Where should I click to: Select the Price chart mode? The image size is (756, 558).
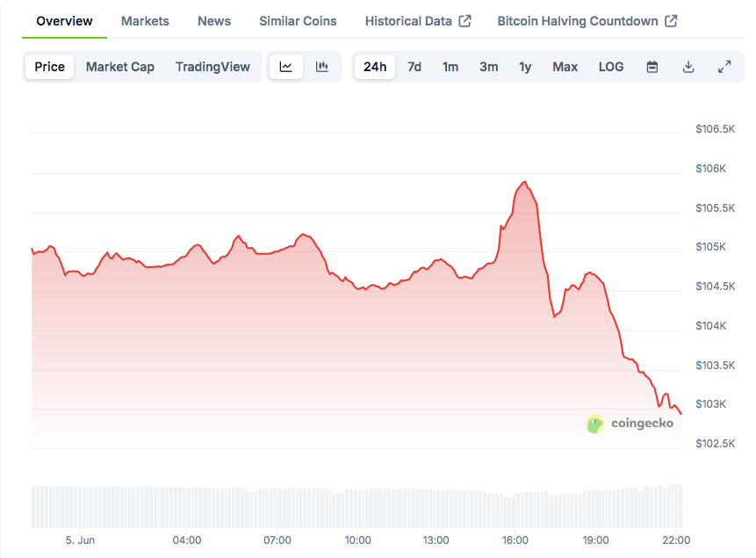coord(50,67)
